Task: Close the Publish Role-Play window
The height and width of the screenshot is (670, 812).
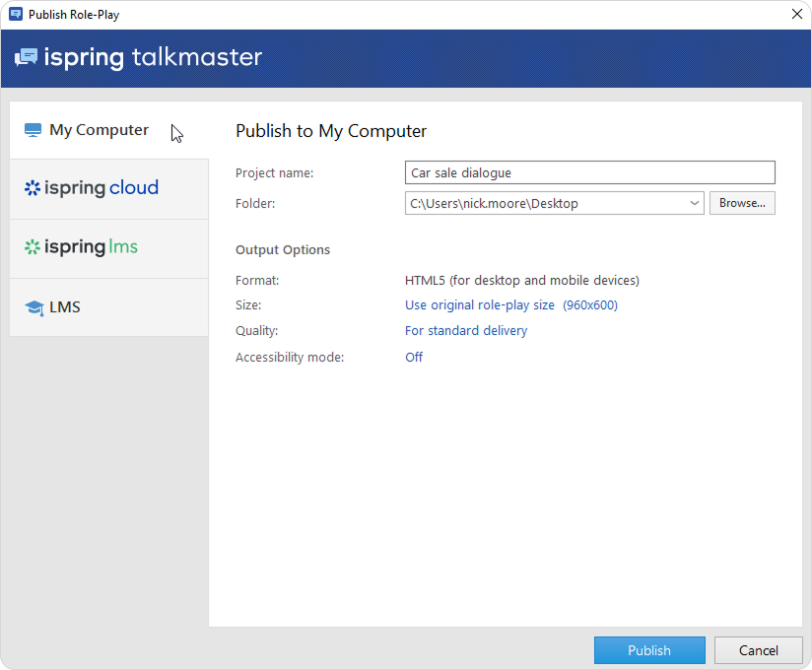Action: click(x=795, y=15)
